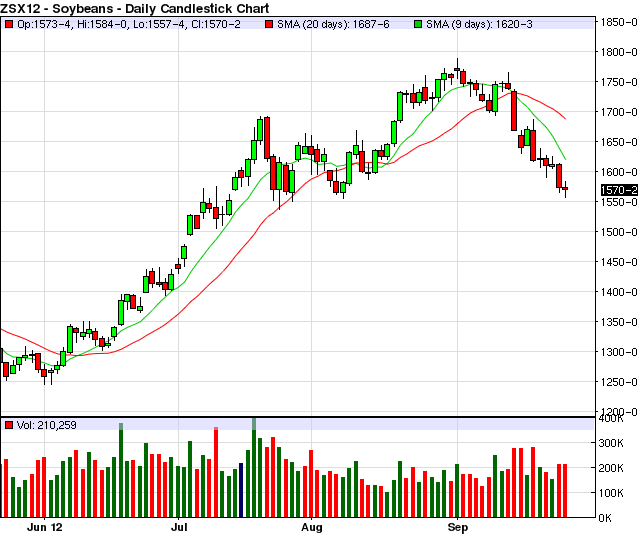Click the 1350-0 price axis label
Viewport: 640px width, 536px height.
619,322
